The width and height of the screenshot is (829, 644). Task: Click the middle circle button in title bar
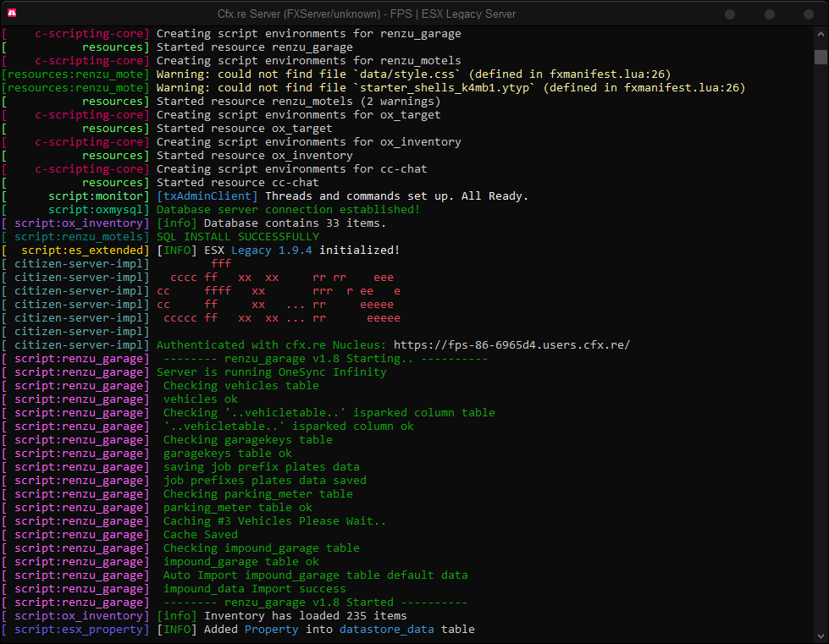tap(769, 14)
